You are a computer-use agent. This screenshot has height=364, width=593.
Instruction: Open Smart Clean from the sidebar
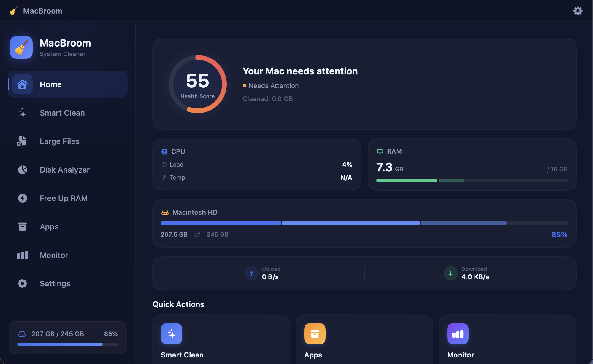(x=68, y=113)
